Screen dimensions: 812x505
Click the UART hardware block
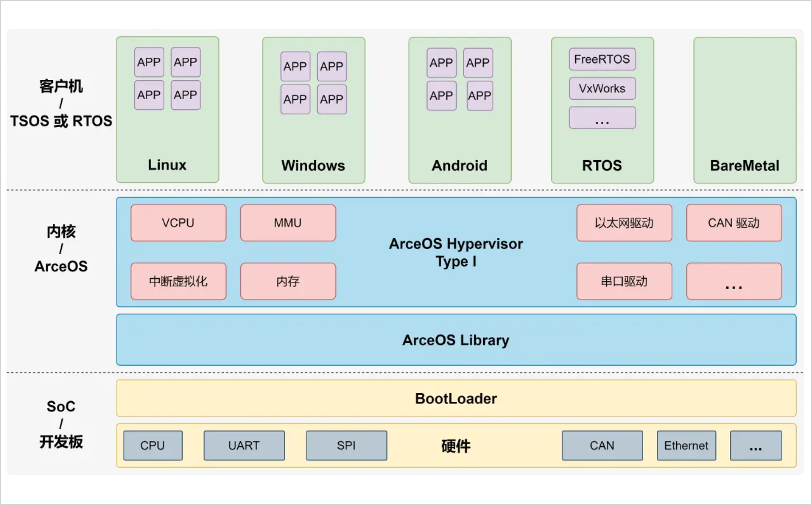point(244,445)
